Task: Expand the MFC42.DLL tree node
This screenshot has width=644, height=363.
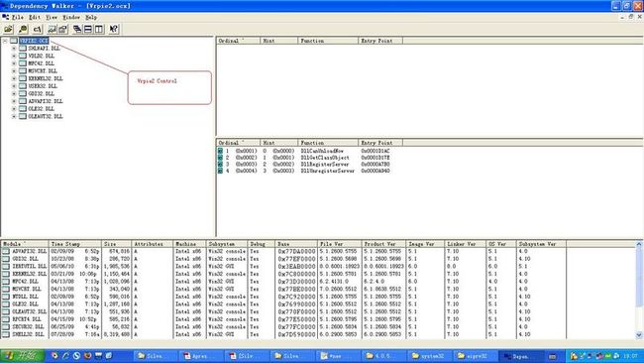Action: click(14, 63)
